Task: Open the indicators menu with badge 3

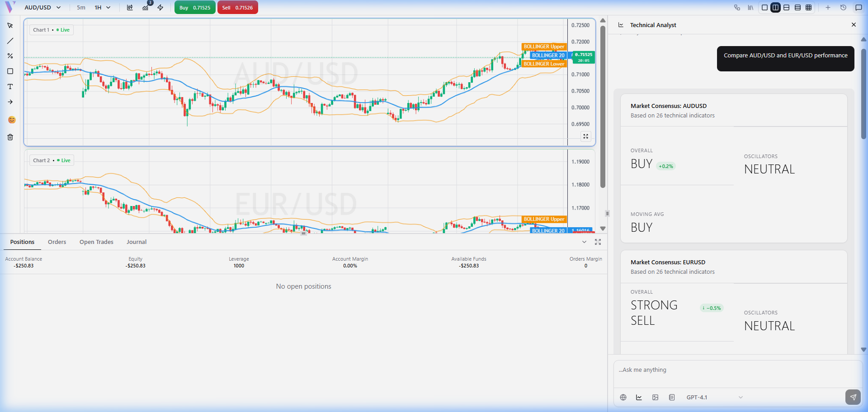Action: (x=145, y=8)
